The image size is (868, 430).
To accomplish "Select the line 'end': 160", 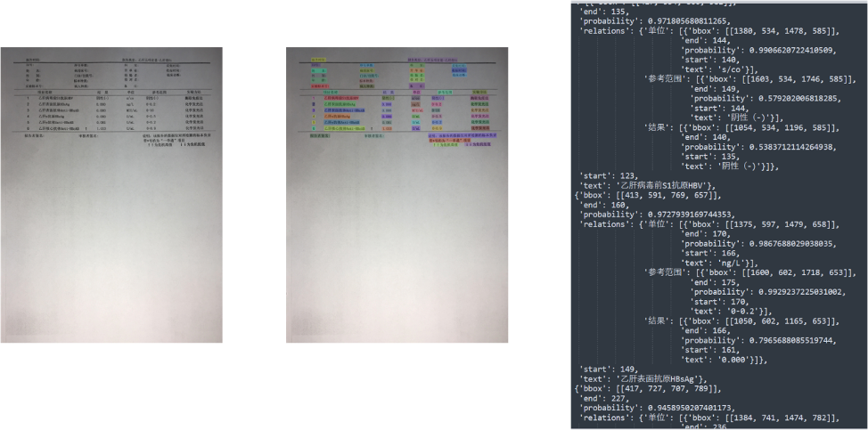I will point(602,205).
